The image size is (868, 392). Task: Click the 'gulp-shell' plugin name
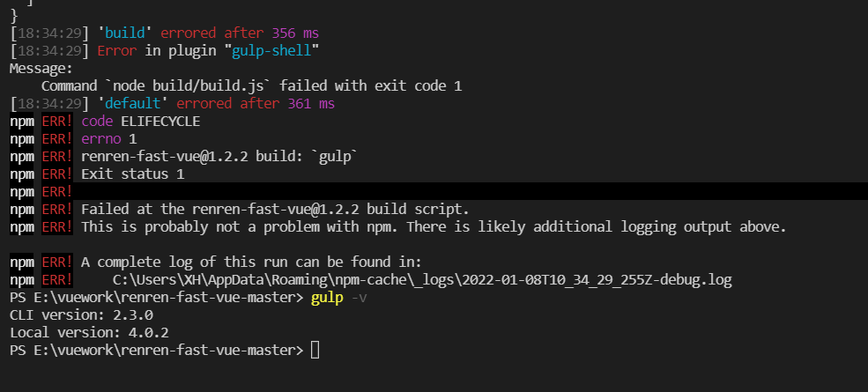click(x=271, y=51)
